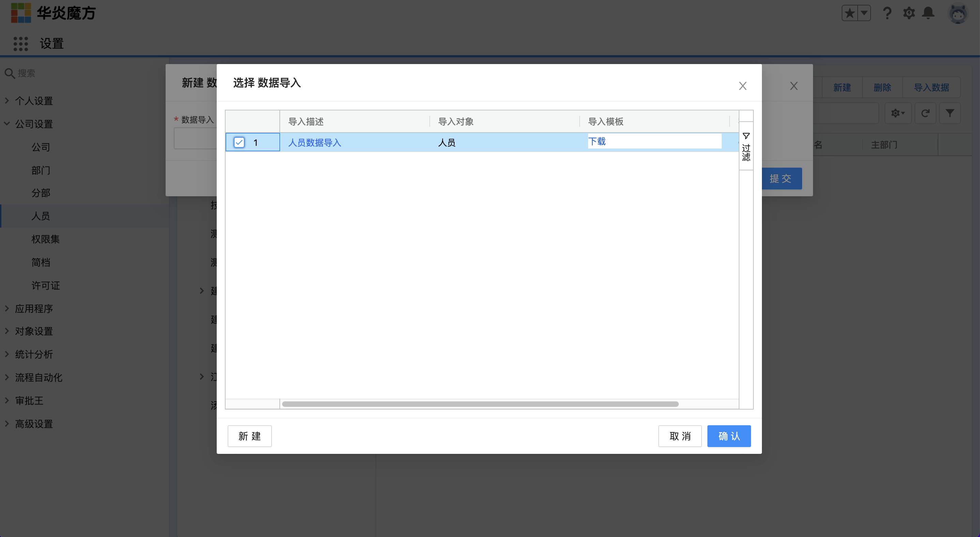
Task: Click the 删除 button in the page toolbar
Action: pyautogui.click(x=882, y=88)
